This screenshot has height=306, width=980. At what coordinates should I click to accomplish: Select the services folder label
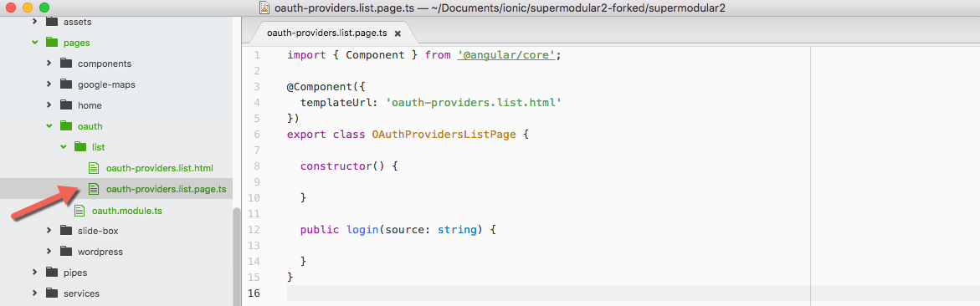pos(81,293)
